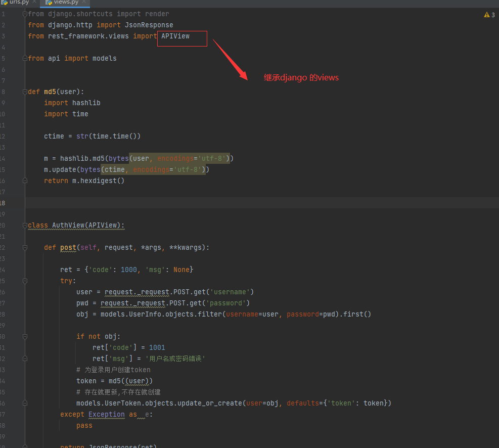The width and height of the screenshot is (499, 448).
Task: Click the number 1001 in ret['code'] assignment
Action: (x=157, y=347)
